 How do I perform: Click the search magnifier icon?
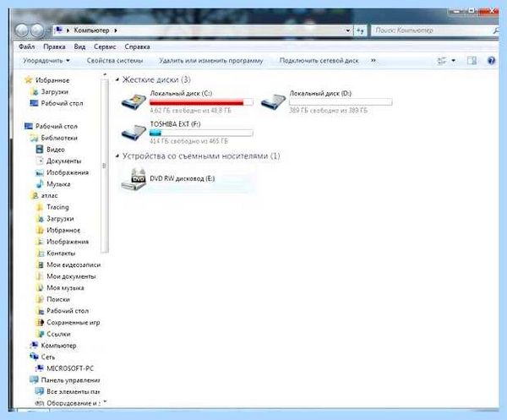point(495,30)
